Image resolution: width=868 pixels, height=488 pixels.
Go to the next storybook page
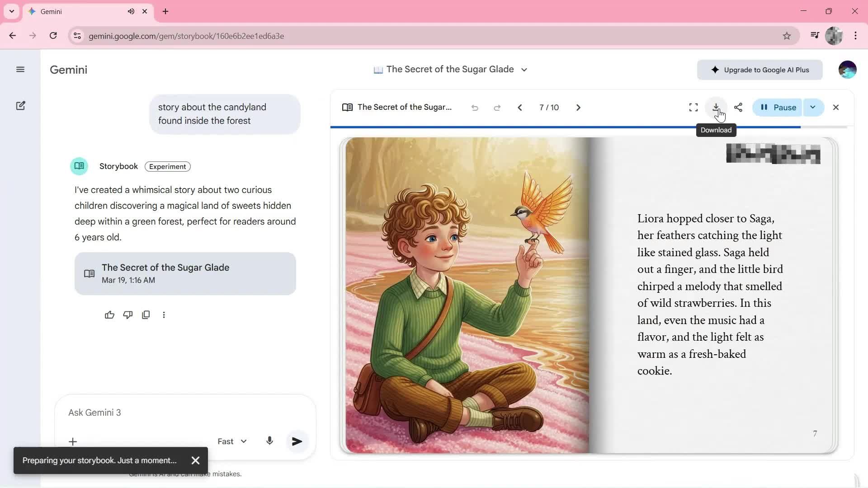(578, 108)
